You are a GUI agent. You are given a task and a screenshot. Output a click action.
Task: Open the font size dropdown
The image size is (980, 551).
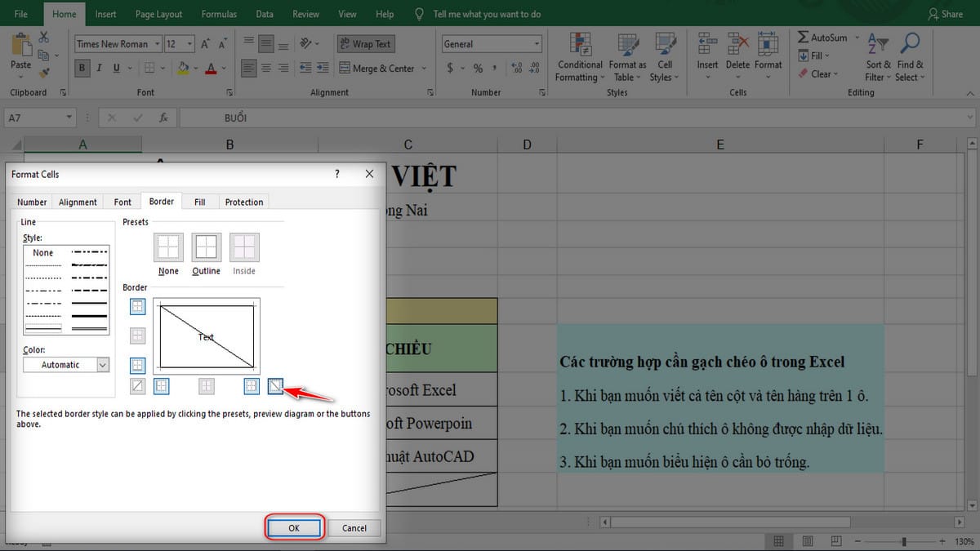click(189, 43)
